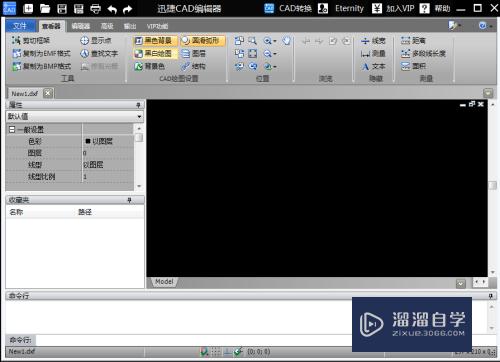Click the 色彩 color value swatch

[88, 141]
